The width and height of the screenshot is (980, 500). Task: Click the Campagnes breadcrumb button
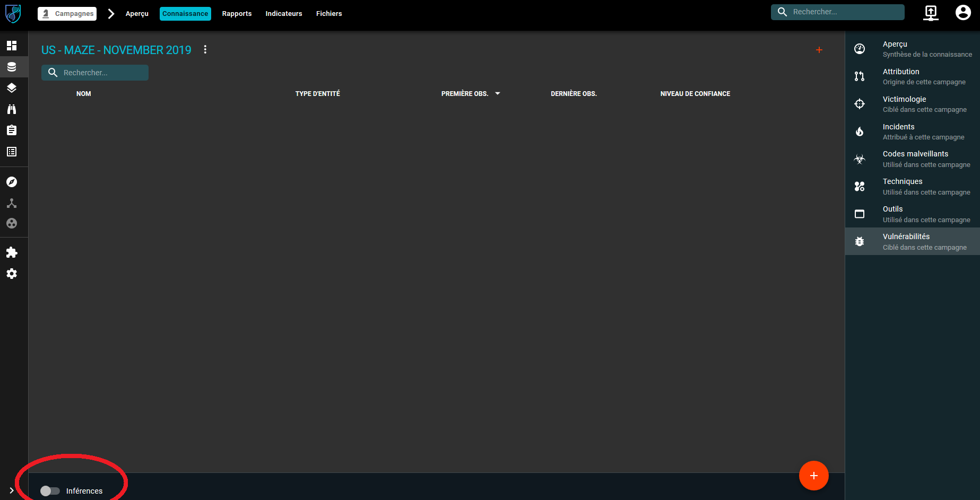[x=67, y=14]
